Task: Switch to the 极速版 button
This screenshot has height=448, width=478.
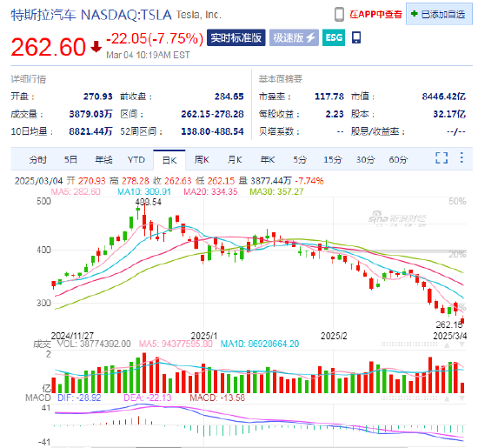Action: 294,37
